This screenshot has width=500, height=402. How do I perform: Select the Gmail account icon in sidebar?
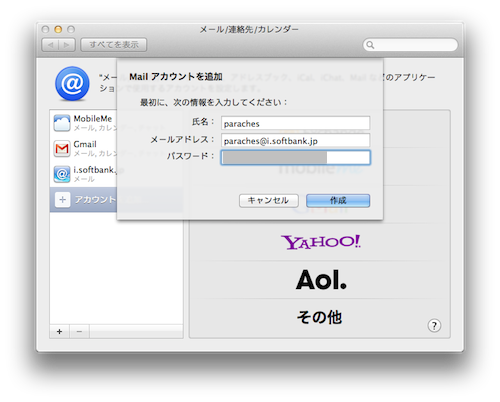tap(62, 149)
